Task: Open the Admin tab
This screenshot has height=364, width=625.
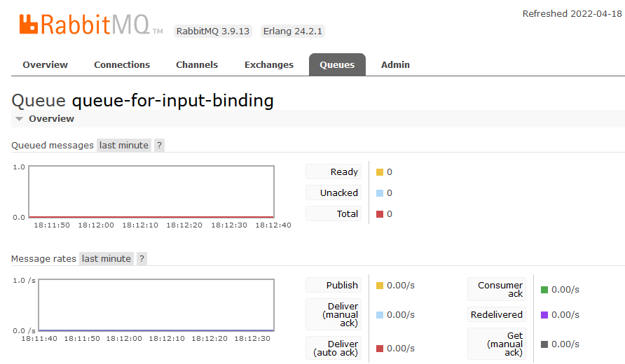Action: 395,64
